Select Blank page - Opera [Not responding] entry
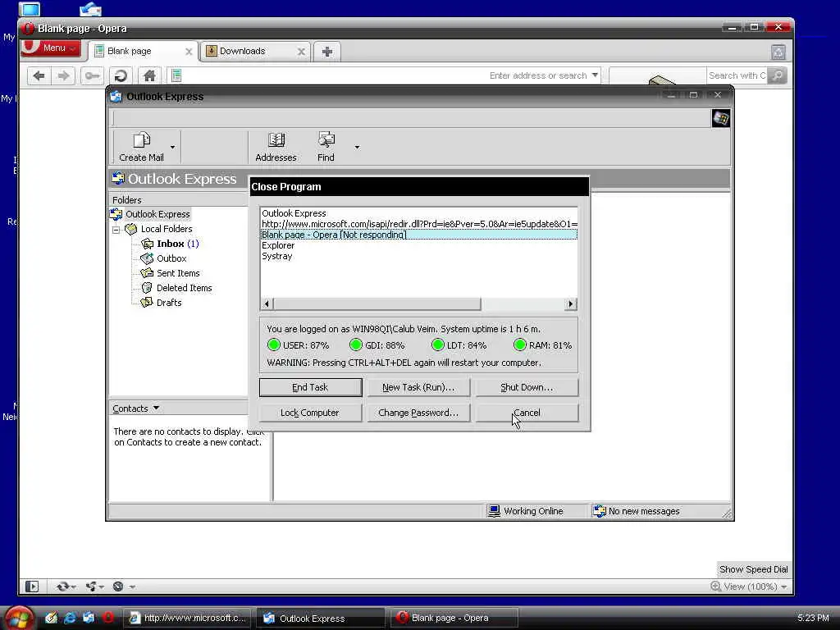This screenshot has height=630, width=840. (x=419, y=235)
